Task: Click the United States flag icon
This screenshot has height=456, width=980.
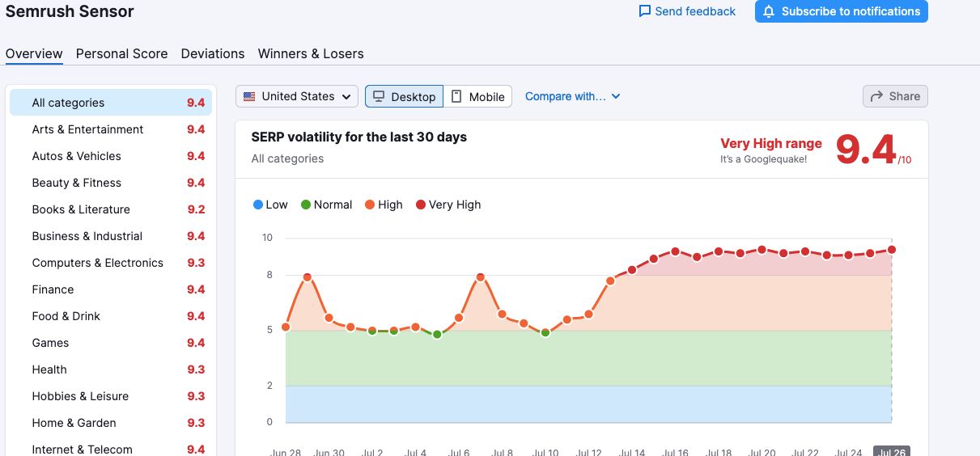Action: click(249, 96)
